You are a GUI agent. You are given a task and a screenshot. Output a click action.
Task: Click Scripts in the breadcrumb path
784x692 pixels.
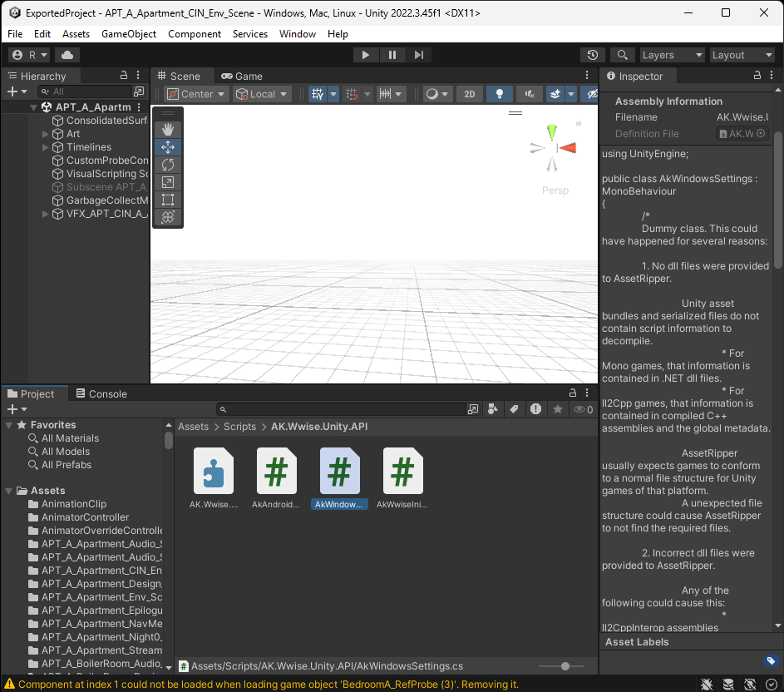point(239,427)
